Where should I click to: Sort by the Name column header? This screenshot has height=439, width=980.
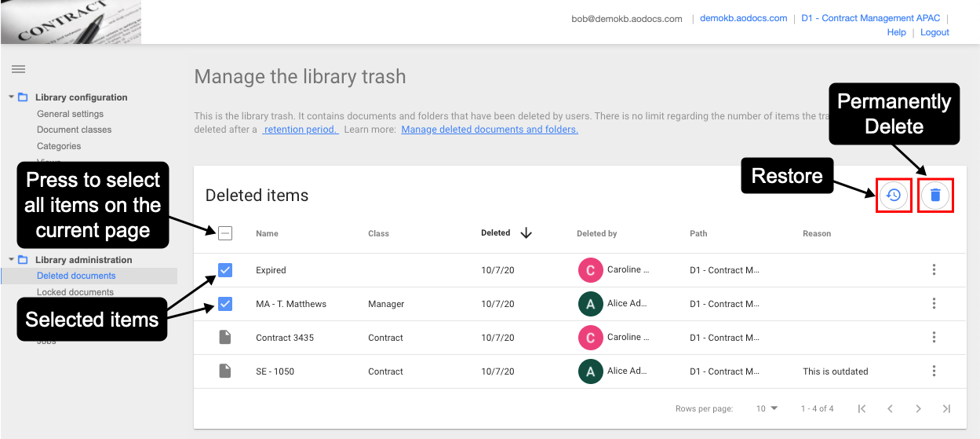click(x=267, y=233)
